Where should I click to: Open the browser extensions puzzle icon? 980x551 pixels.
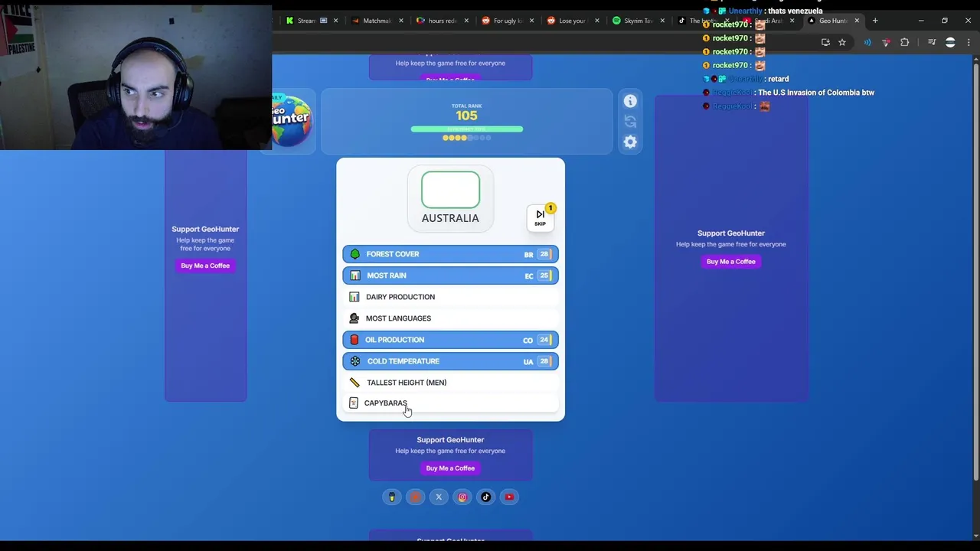[904, 43]
